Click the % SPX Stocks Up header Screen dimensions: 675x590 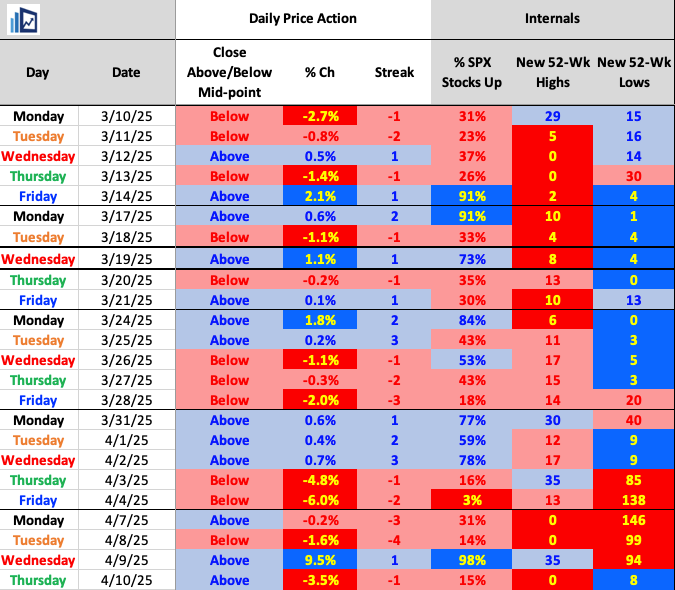coord(472,72)
